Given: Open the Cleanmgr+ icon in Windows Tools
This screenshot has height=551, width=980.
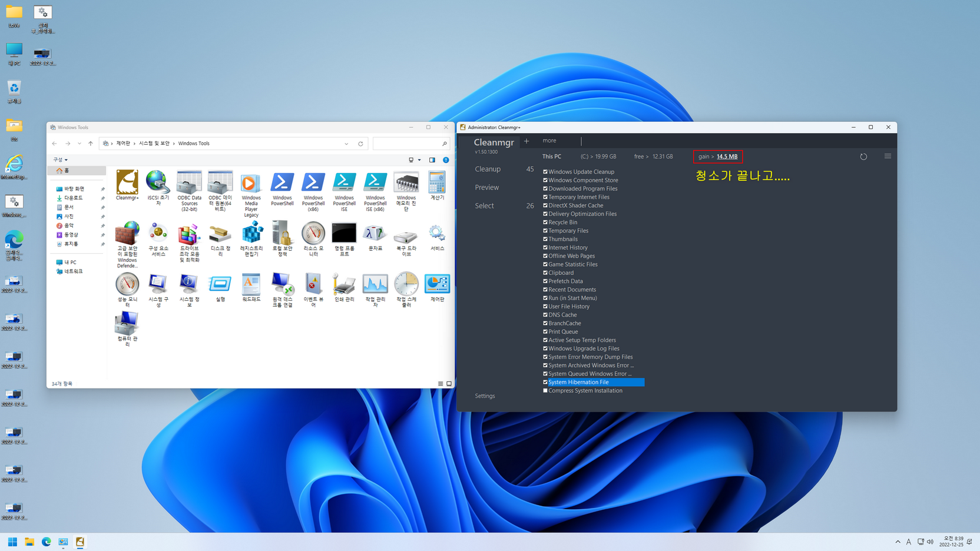Looking at the screenshot, I should click(x=127, y=186).
